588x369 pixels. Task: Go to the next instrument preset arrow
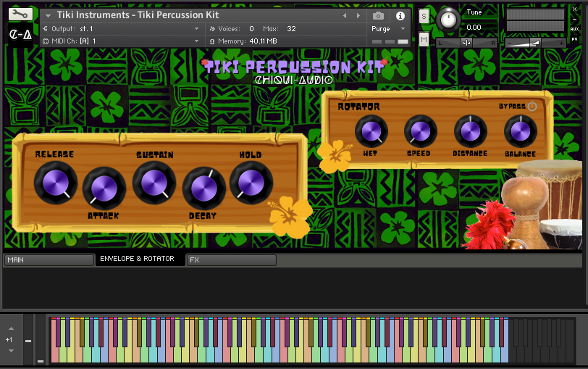click(x=358, y=15)
